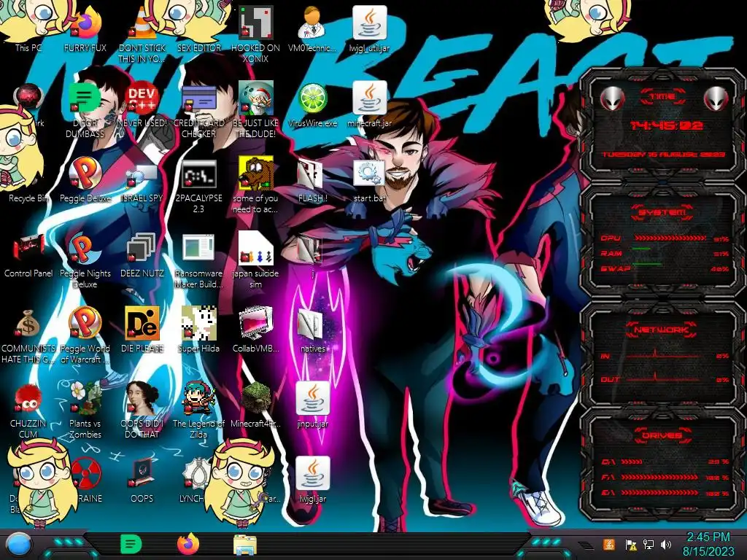Screen dimensions: 747x560
Task: Launch Peggle Deluxe shortcut
Action: point(85,180)
